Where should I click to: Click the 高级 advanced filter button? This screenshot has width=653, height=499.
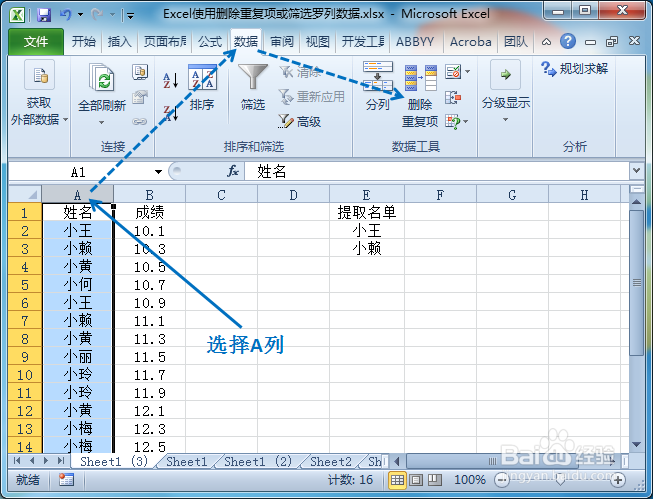[x=299, y=121]
